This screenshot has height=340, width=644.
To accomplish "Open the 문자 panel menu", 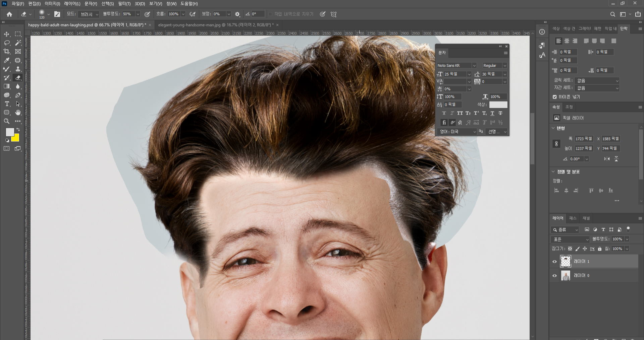I will [505, 53].
